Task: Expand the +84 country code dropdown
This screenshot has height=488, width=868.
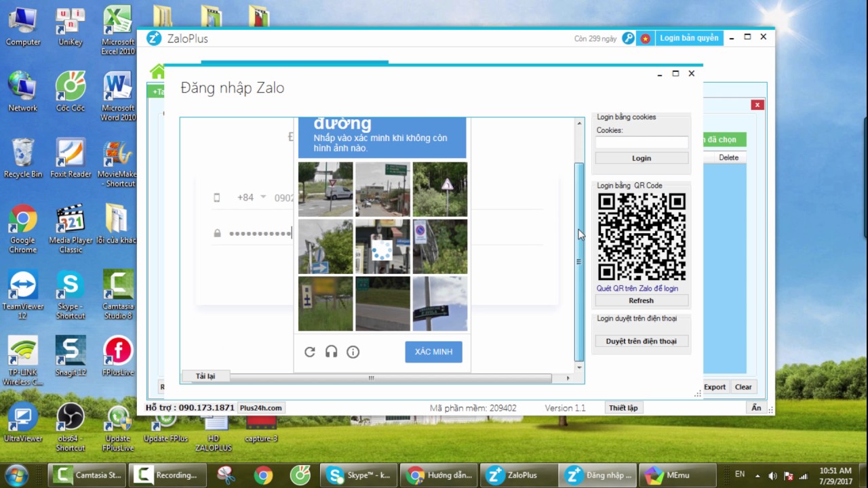Action: 263,197
